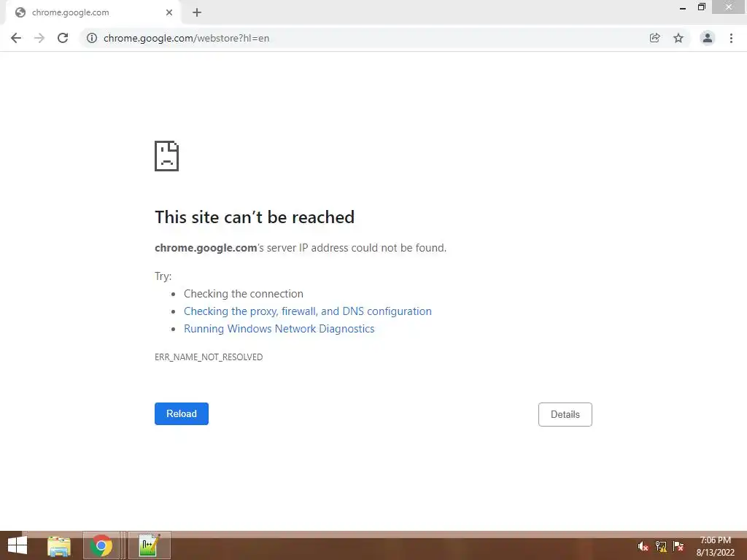The image size is (747, 560).
Task: Select the ERR_NAME_NOT_RESOLVED error code text
Action: click(209, 357)
